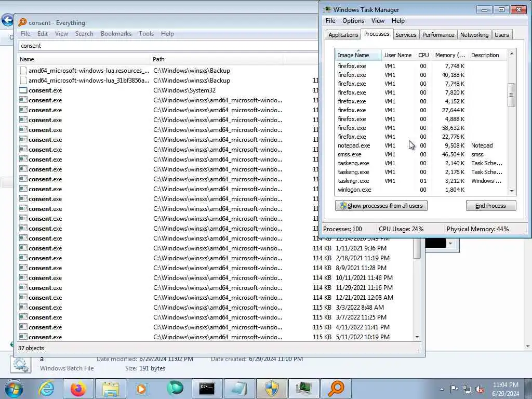Click Show processes from all users
Viewport: 532px width, 399px height.
click(381, 206)
